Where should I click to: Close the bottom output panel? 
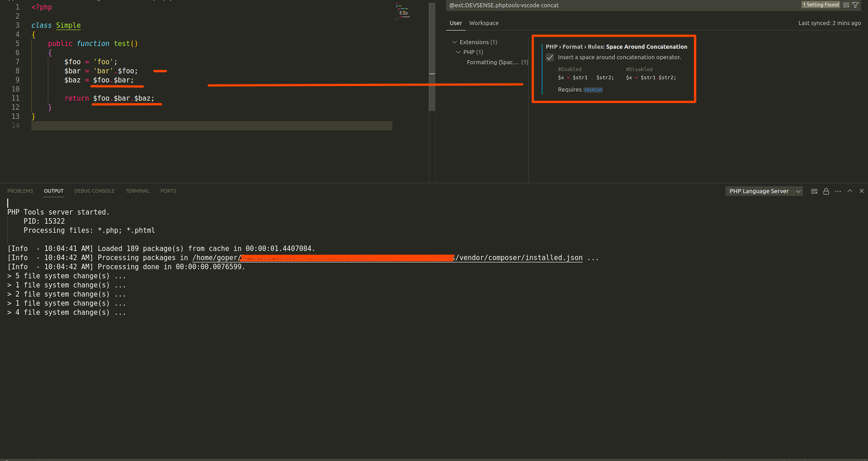coord(862,191)
